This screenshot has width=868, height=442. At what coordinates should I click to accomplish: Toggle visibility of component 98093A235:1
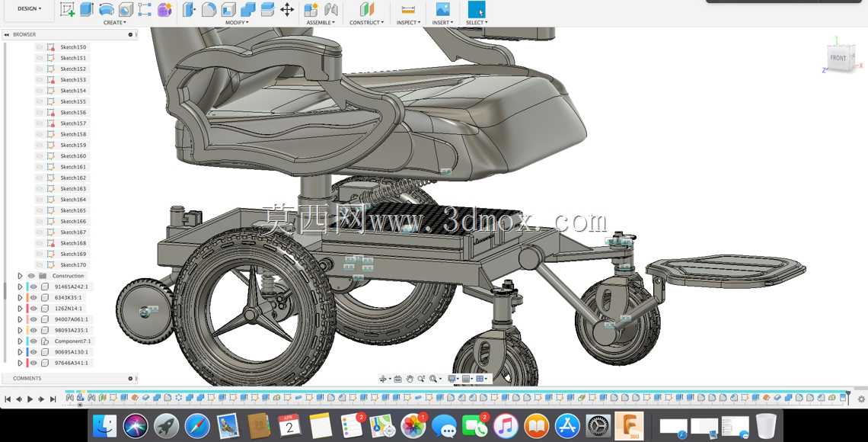[34, 330]
